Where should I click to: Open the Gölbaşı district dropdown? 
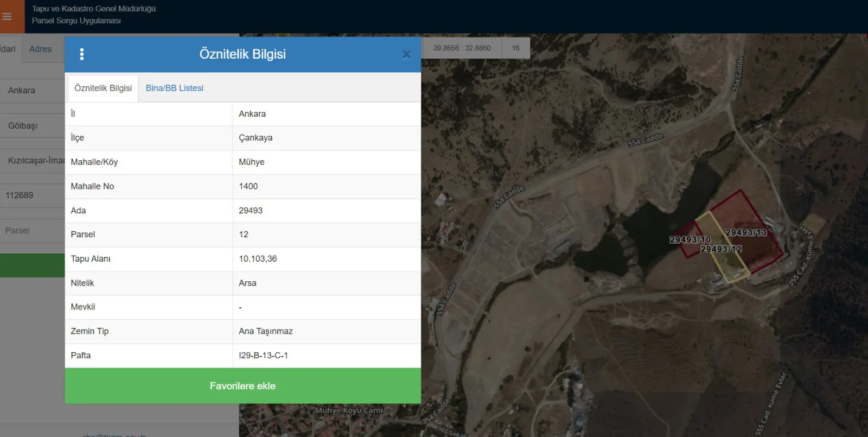point(33,125)
